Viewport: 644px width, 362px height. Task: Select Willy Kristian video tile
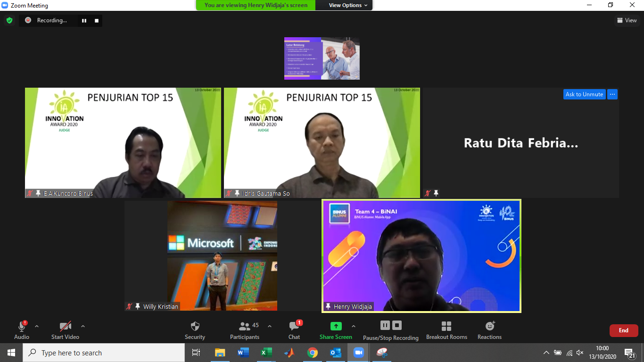click(222, 256)
